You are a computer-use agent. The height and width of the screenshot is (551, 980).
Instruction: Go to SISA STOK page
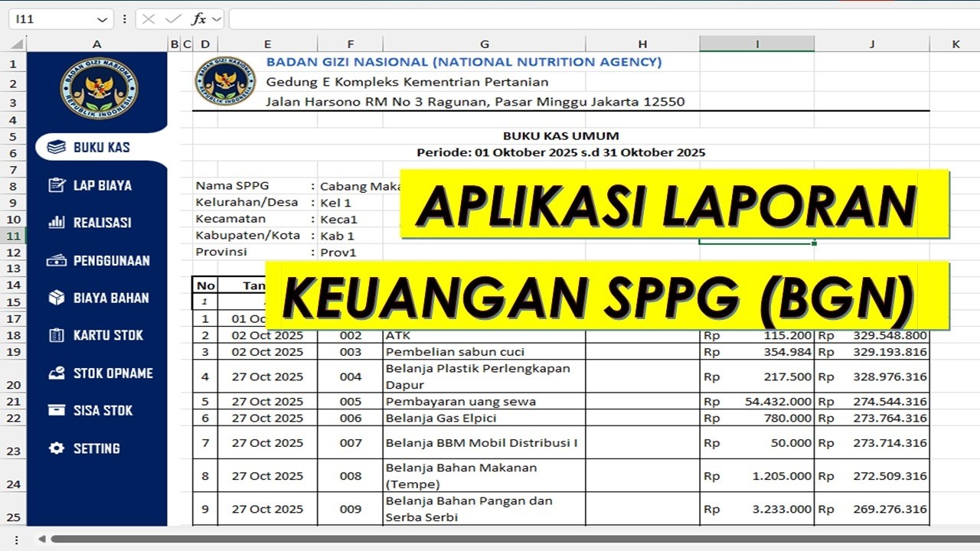pos(102,410)
